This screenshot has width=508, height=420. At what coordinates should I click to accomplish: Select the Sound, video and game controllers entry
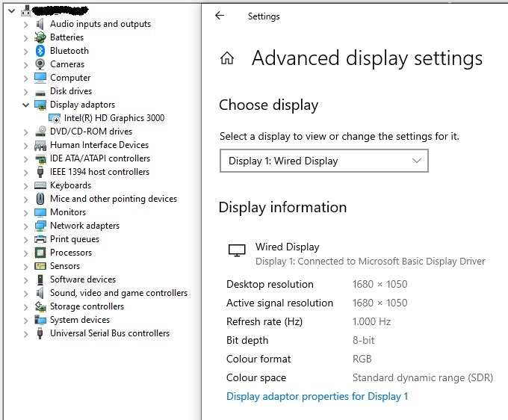118,293
